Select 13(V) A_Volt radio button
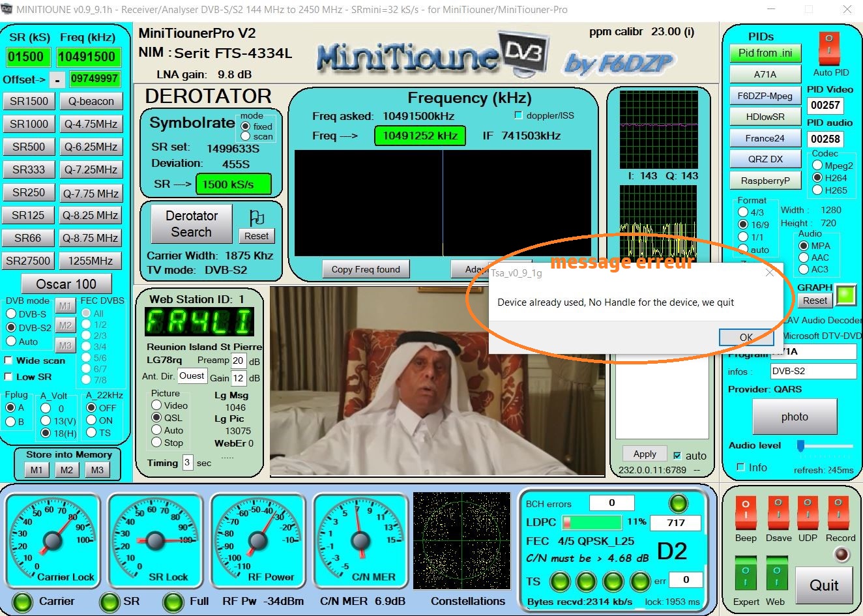The width and height of the screenshot is (863, 616). pos(46,421)
